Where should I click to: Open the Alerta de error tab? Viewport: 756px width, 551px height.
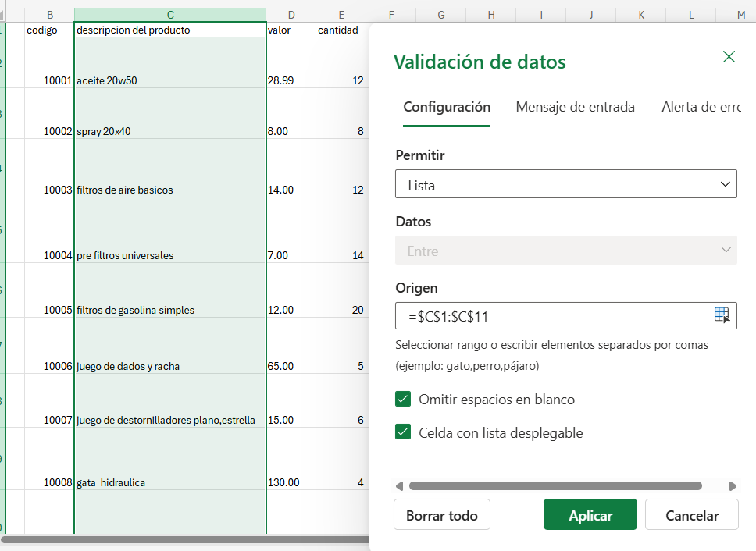click(700, 108)
